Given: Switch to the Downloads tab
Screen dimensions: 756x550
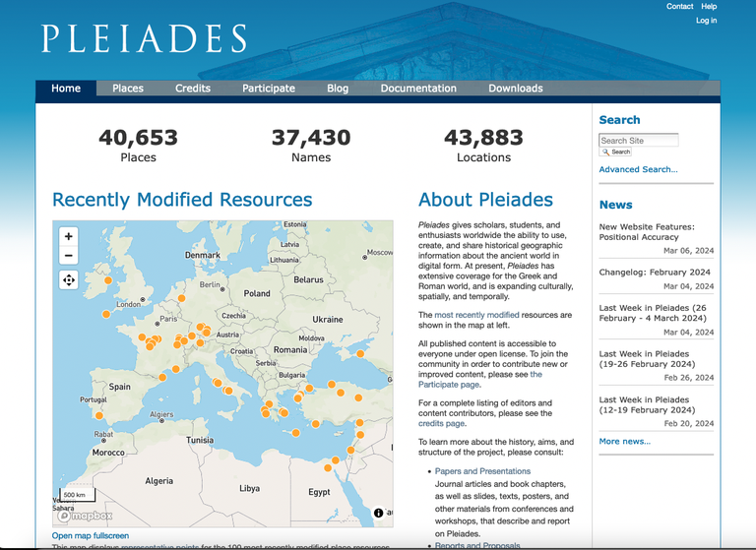Looking at the screenshot, I should [x=516, y=89].
